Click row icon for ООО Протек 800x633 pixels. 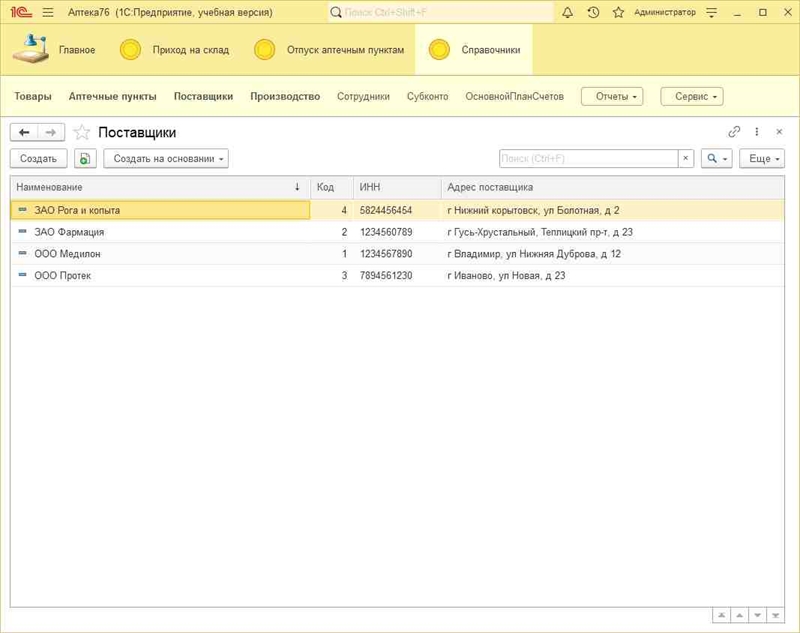(x=22, y=275)
